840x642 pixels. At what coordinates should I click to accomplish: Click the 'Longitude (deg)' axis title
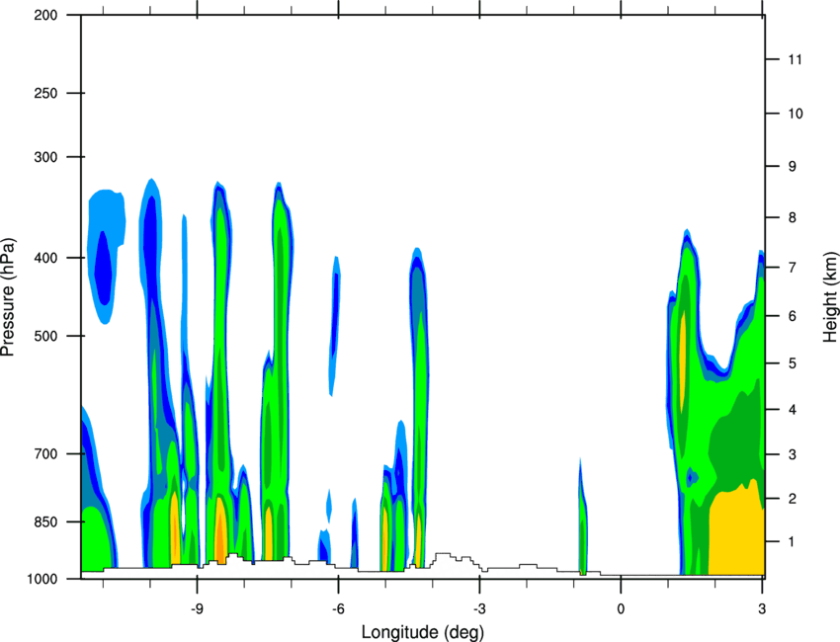423,632
